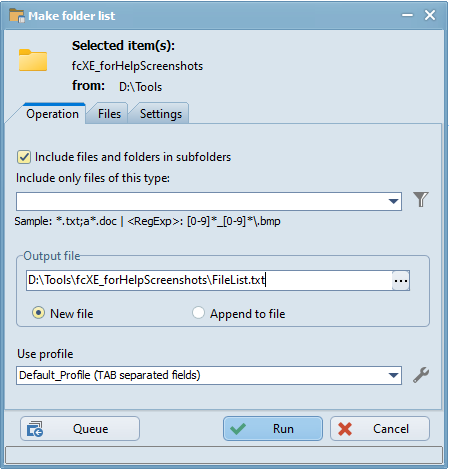This screenshot has height=469, width=449.
Task: Switch to the Files tab
Action: click(x=109, y=114)
